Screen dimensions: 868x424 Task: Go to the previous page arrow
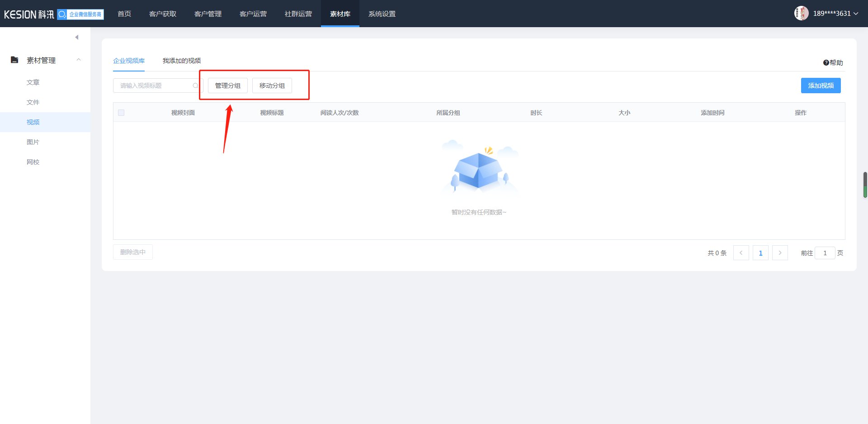pyautogui.click(x=741, y=253)
